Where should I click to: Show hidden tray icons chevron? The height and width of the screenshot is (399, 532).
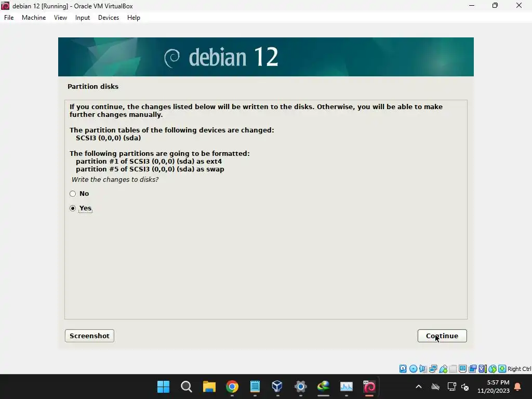tap(419, 387)
